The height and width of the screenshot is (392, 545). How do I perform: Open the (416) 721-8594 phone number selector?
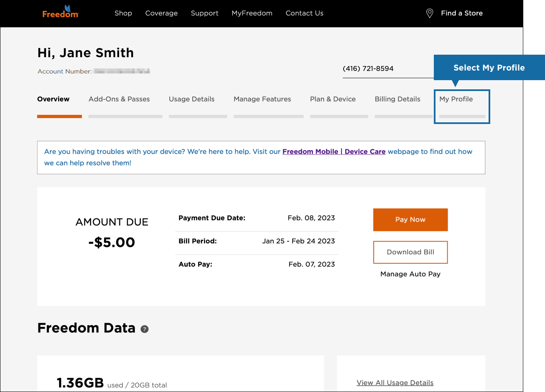(x=388, y=69)
